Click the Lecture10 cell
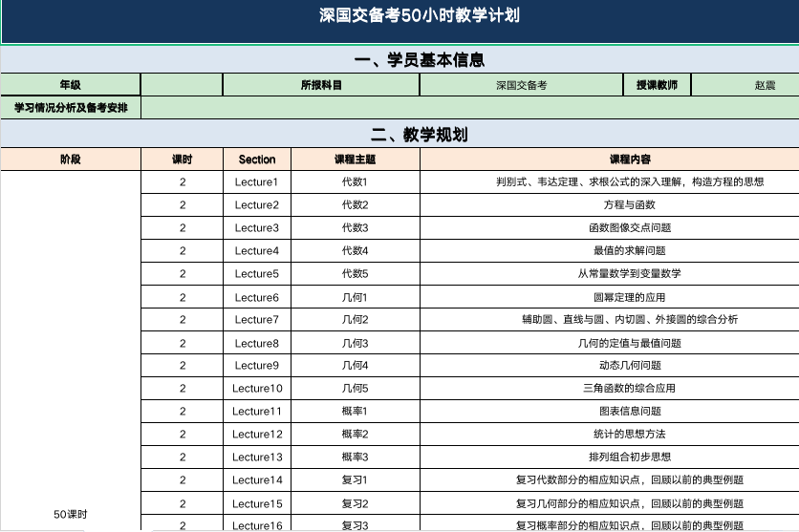 pyautogui.click(x=257, y=388)
